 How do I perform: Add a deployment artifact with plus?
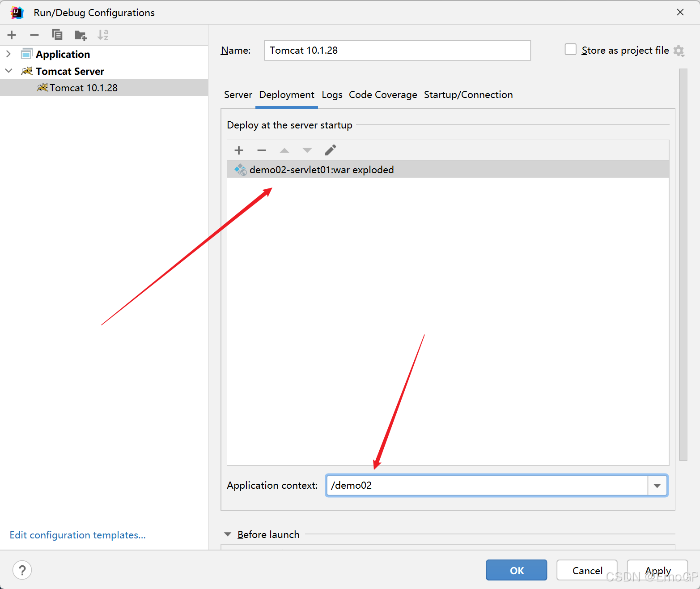click(239, 150)
